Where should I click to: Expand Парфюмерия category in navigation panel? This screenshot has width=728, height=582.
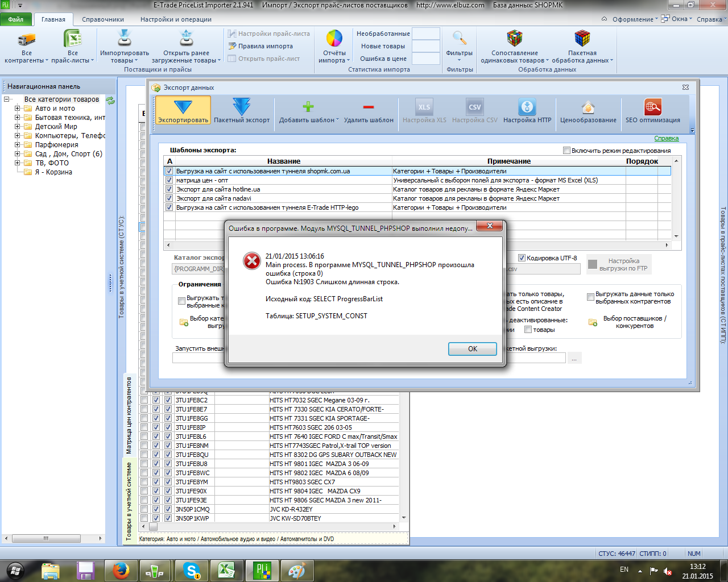pos(17,145)
